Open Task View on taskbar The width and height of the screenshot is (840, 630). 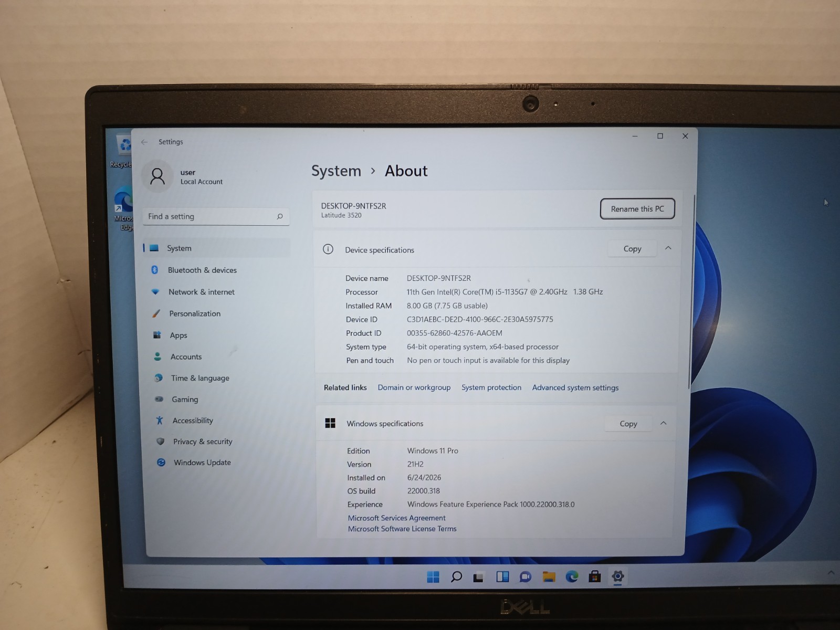pos(478,577)
